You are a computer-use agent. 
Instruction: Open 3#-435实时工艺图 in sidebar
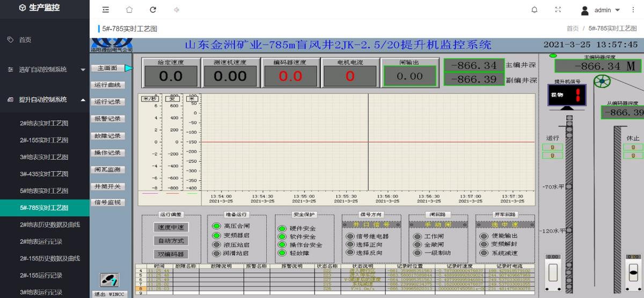(x=45, y=174)
